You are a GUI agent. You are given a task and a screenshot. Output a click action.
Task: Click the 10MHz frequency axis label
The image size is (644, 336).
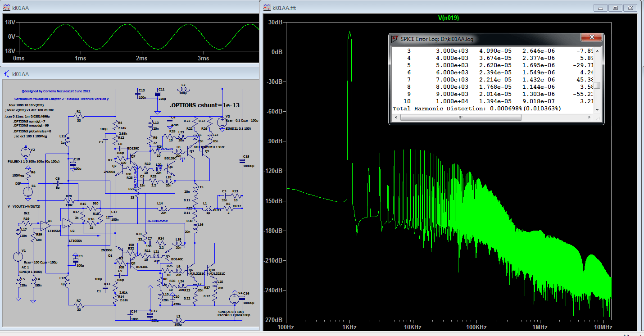point(603,327)
